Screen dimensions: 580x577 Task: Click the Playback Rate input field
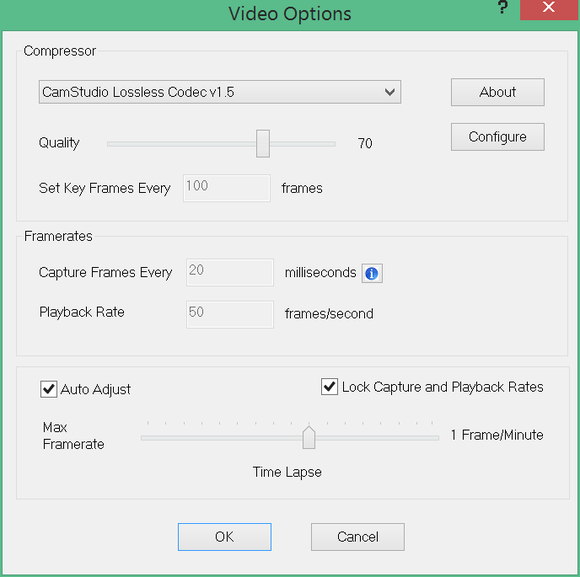[230, 314]
